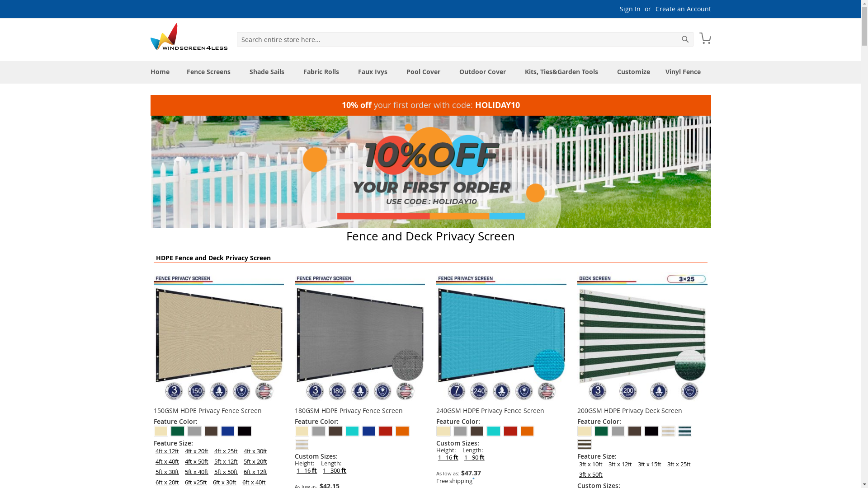Open the shopping cart icon
The height and width of the screenshot is (488, 868).
click(705, 38)
